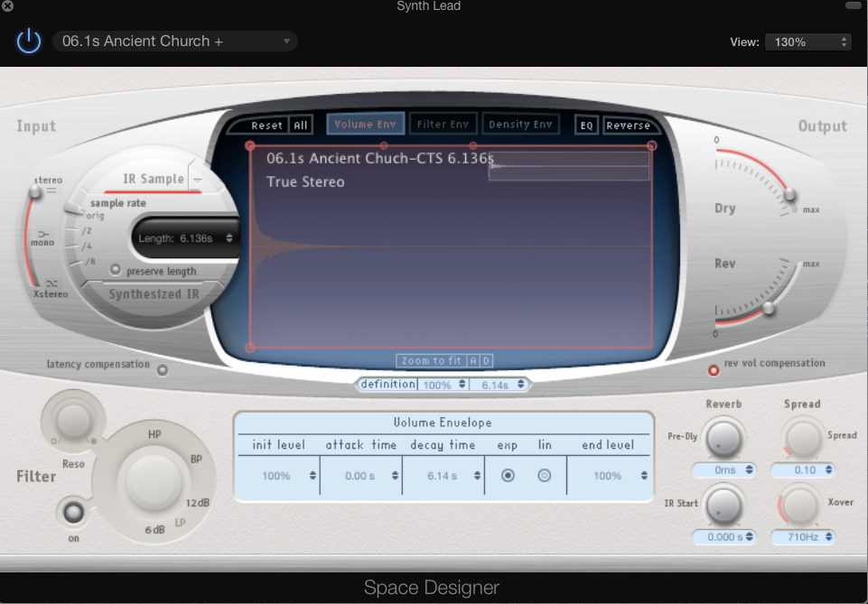The width and height of the screenshot is (868, 604).
Task: Select the exp decay radio button
Action: 508,476
